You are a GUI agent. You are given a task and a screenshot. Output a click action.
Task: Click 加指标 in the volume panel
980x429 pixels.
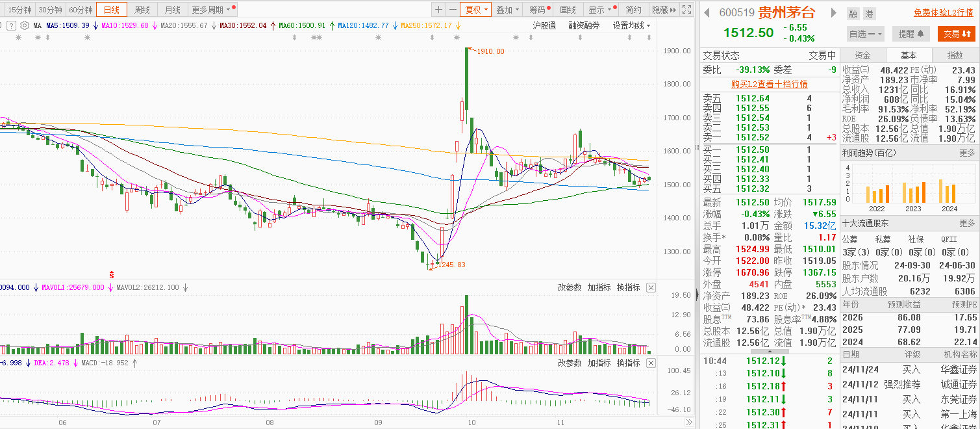(599, 287)
